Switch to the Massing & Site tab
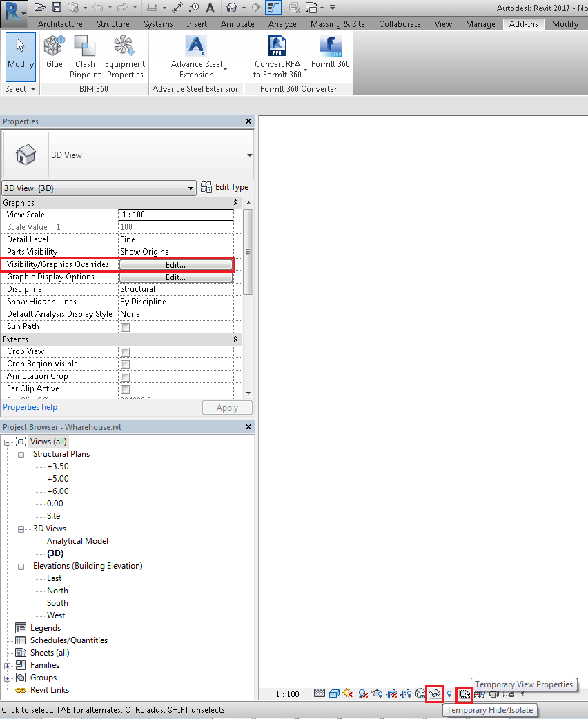The height and width of the screenshot is (719, 588). tap(337, 24)
